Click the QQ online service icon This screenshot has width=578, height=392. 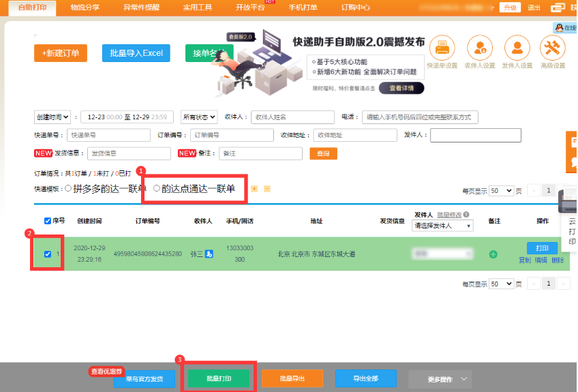pyautogui.click(x=565, y=28)
